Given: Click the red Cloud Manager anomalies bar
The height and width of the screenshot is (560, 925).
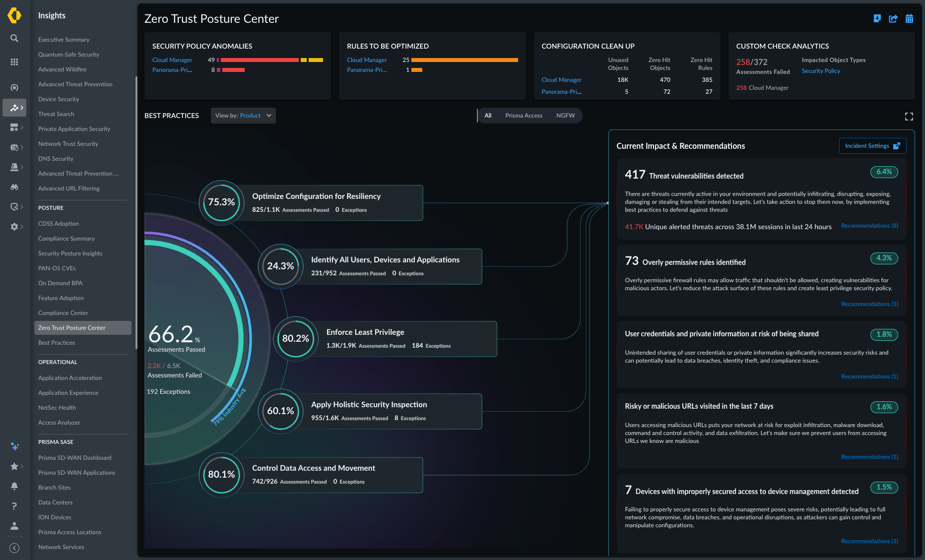Looking at the screenshot, I should click(x=260, y=60).
